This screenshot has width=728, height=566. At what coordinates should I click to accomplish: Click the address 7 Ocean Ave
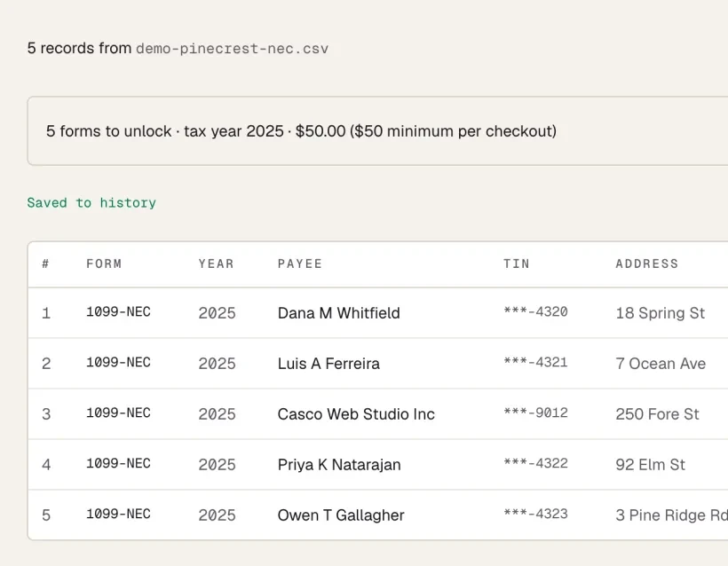[661, 363]
